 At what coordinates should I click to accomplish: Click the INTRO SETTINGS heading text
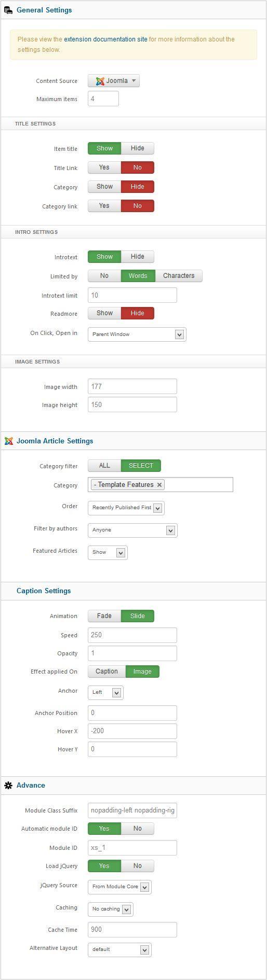pyautogui.click(x=36, y=232)
